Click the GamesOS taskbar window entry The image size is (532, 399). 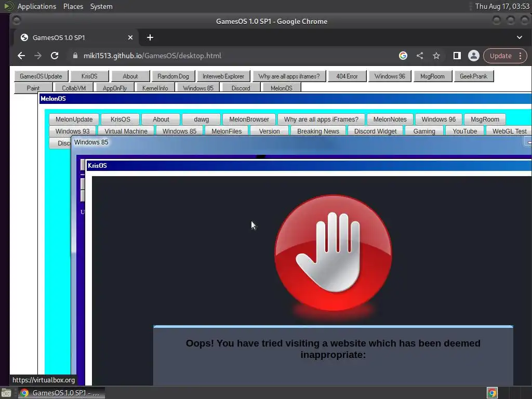click(x=61, y=393)
